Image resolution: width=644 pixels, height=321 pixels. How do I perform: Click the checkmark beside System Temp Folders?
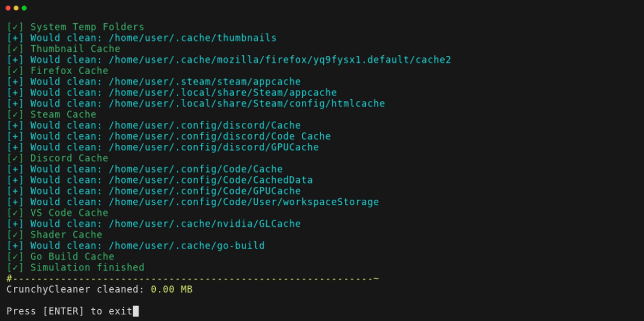tap(15, 27)
